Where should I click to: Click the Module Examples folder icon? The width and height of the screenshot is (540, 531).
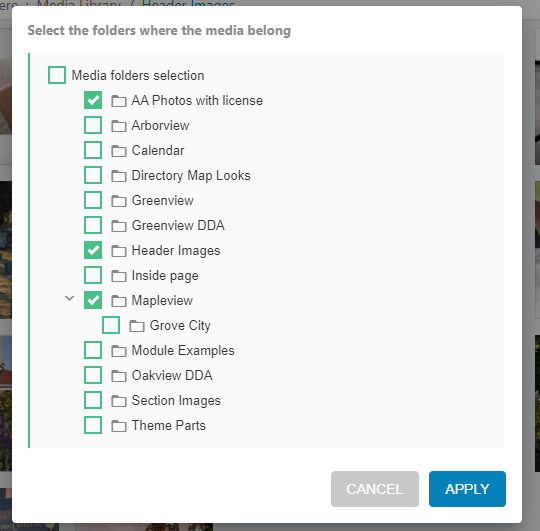click(x=119, y=351)
